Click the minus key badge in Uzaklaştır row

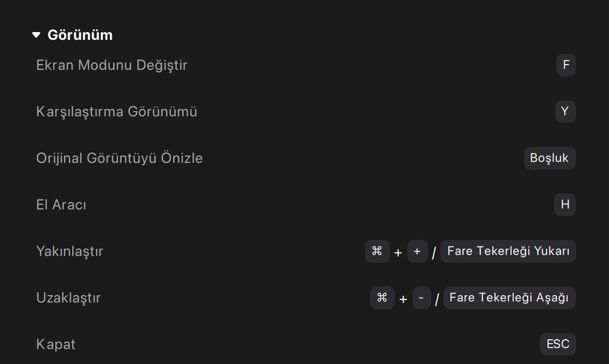[x=421, y=298]
